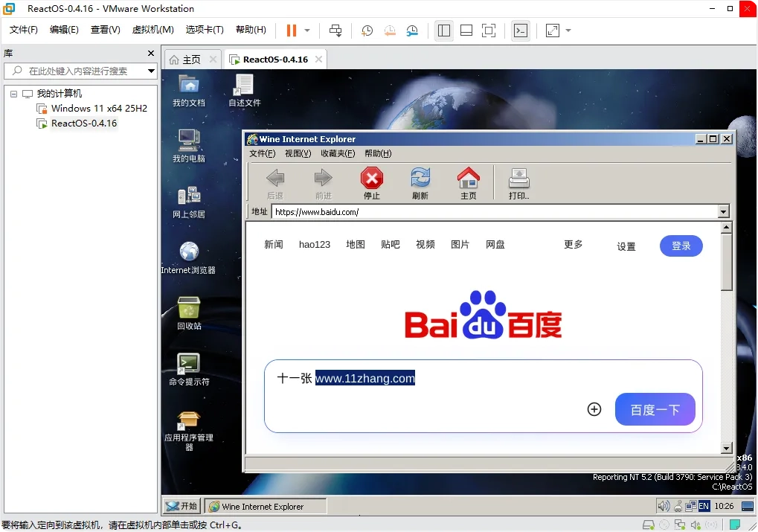Send Ctrl+Alt+Del to the virtual machine icon
This screenshot has width=758, height=532.
point(335,31)
